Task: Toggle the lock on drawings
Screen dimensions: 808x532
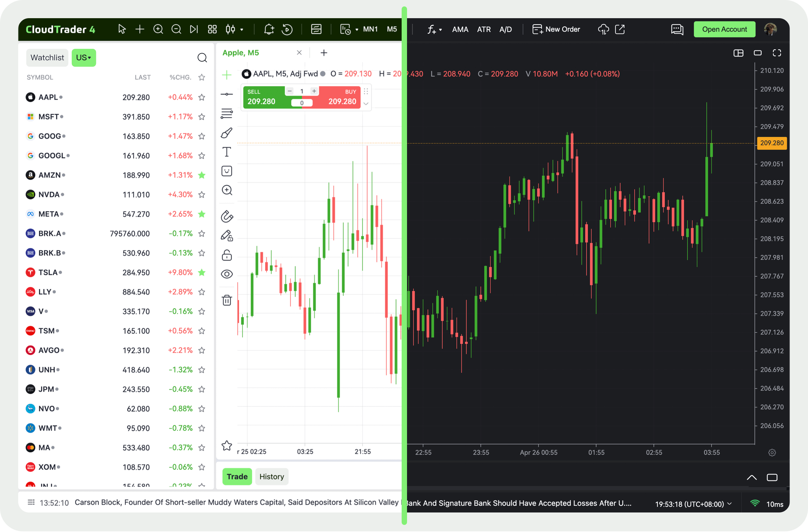Action: 227,255
